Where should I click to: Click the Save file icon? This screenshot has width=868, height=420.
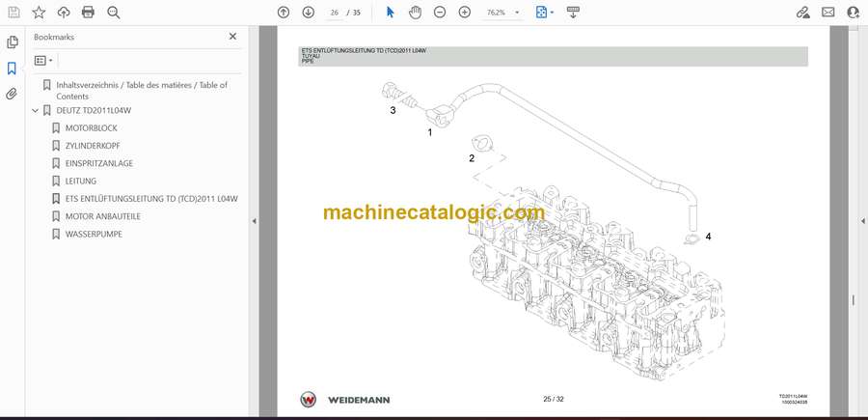(x=14, y=13)
